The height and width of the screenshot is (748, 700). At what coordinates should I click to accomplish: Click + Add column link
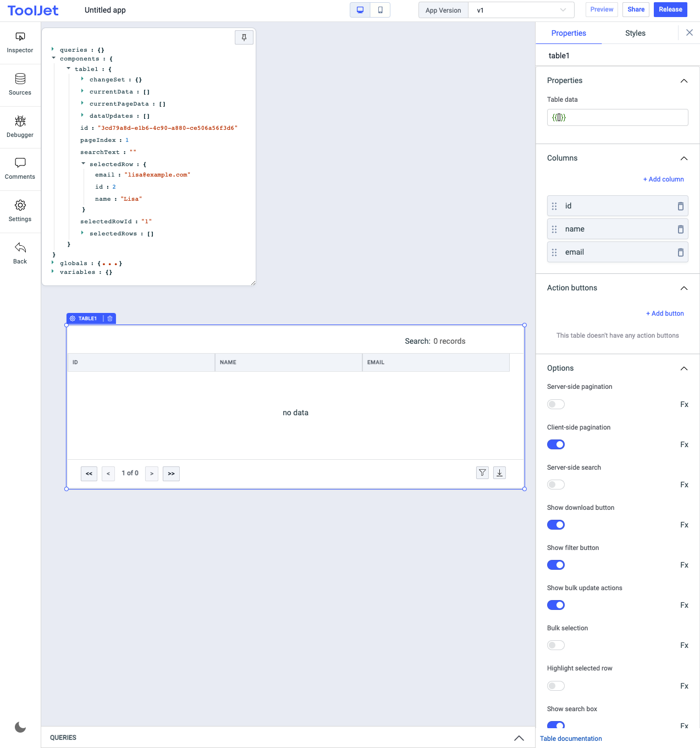pos(664,179)
